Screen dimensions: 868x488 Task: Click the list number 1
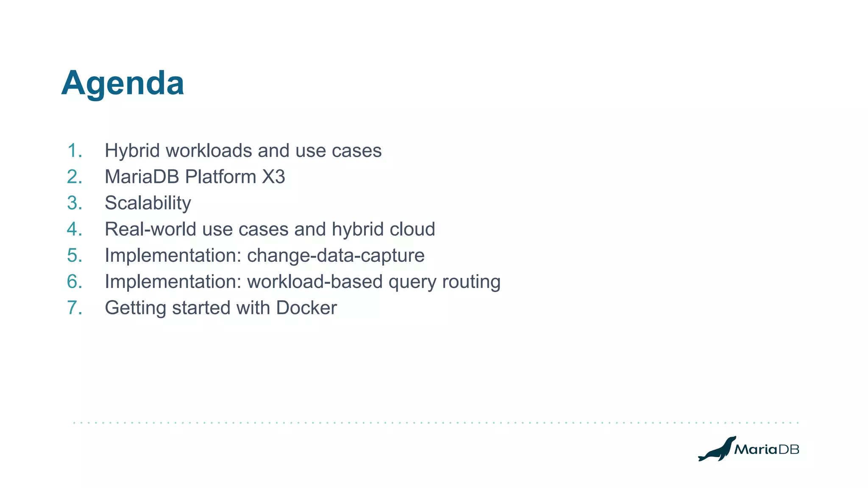pyautogui.click(x=75, y=151)
